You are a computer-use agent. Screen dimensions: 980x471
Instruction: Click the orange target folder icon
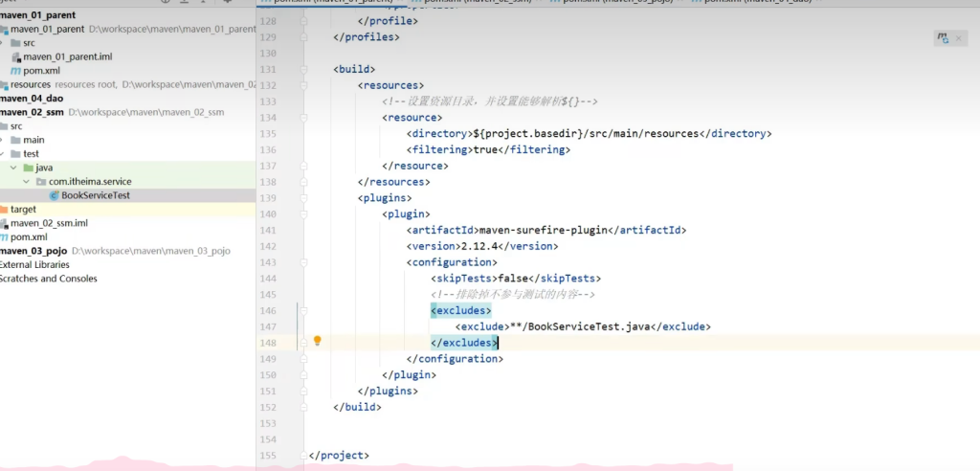coord(3,209)
